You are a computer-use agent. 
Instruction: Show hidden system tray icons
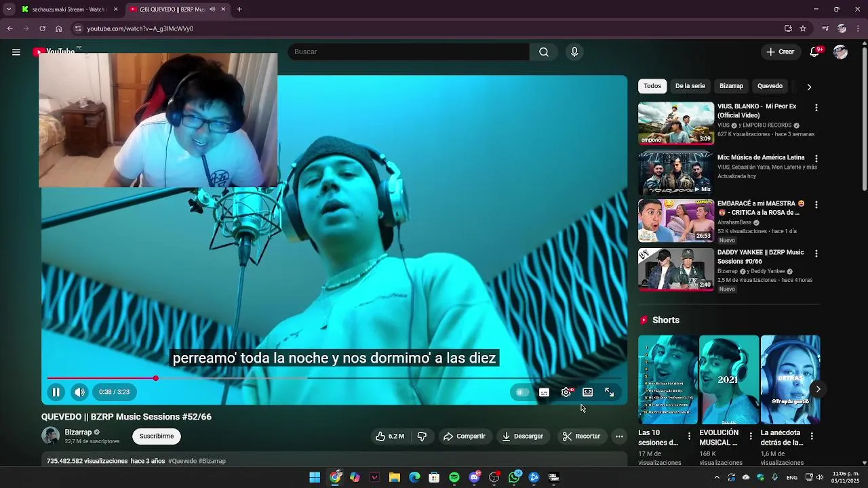(x=717, y=477)
